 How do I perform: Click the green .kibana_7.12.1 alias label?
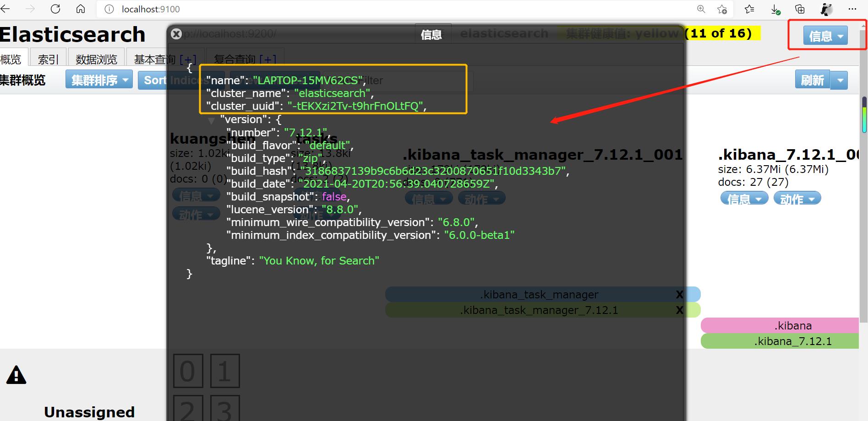tap(780, 341)
